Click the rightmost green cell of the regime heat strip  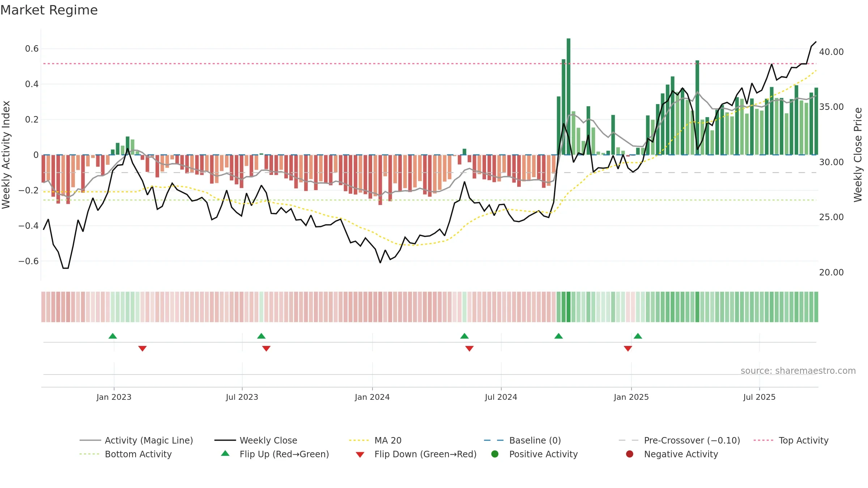point(816,307)
